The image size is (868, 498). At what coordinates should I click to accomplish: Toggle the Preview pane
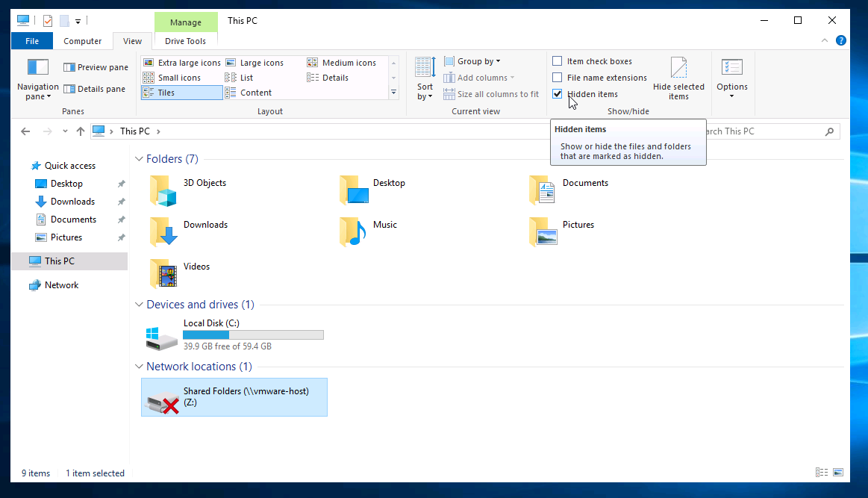(96, 67)
